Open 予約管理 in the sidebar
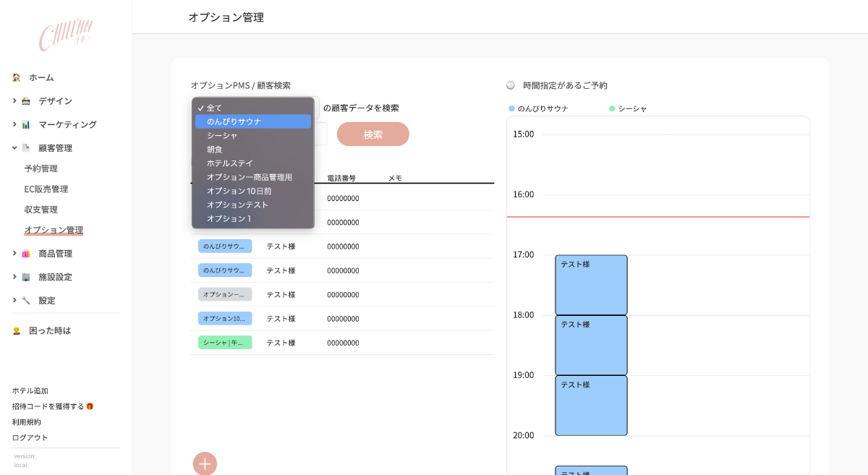The image size is (868, 475). [41, 168]
